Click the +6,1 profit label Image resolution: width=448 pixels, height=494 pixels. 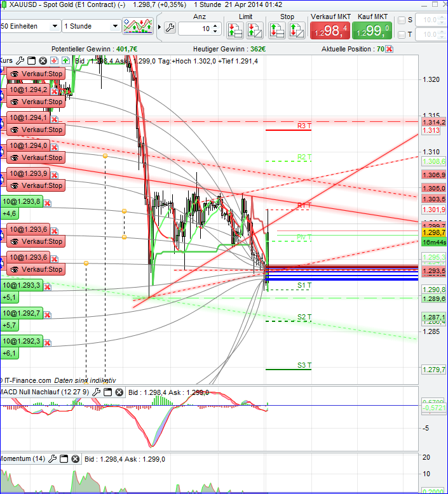(x=9, y=353)
